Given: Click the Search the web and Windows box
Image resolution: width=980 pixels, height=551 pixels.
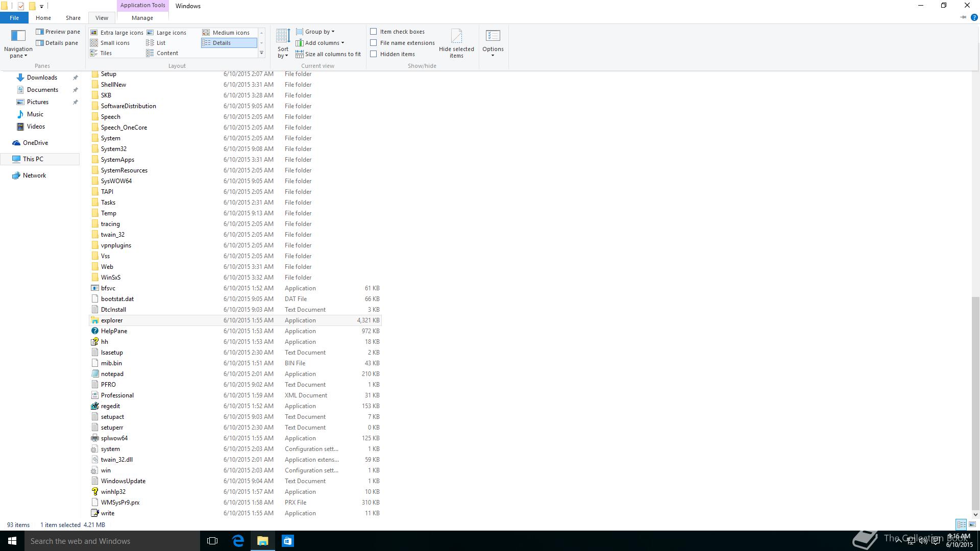Looking at the screenshot, I should pos(112,541).
